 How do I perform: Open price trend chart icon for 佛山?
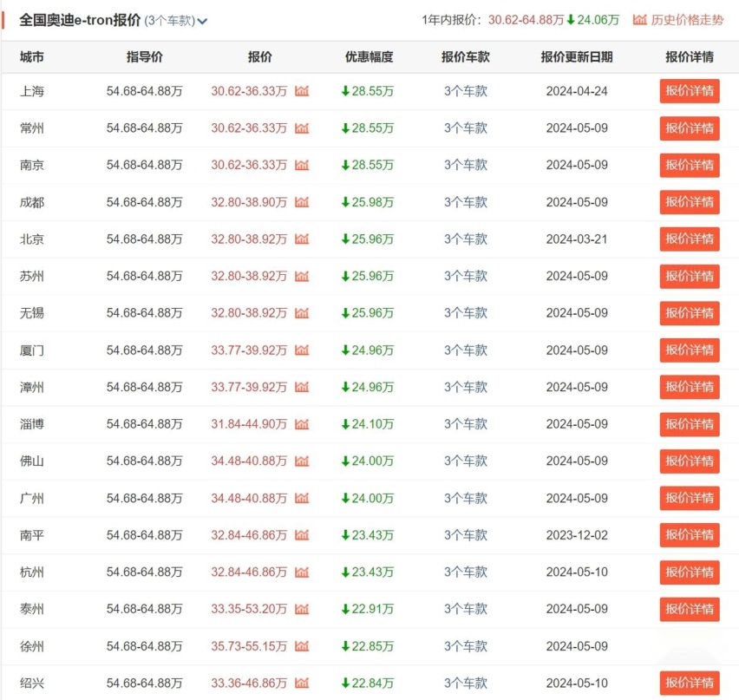point(302,461)
